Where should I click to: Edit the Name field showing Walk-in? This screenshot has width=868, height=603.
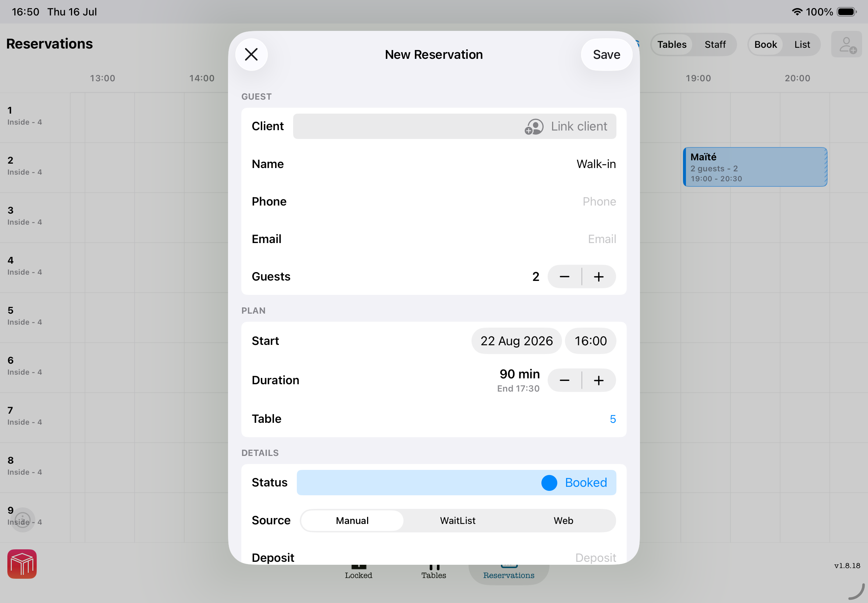tap(595, 164)
